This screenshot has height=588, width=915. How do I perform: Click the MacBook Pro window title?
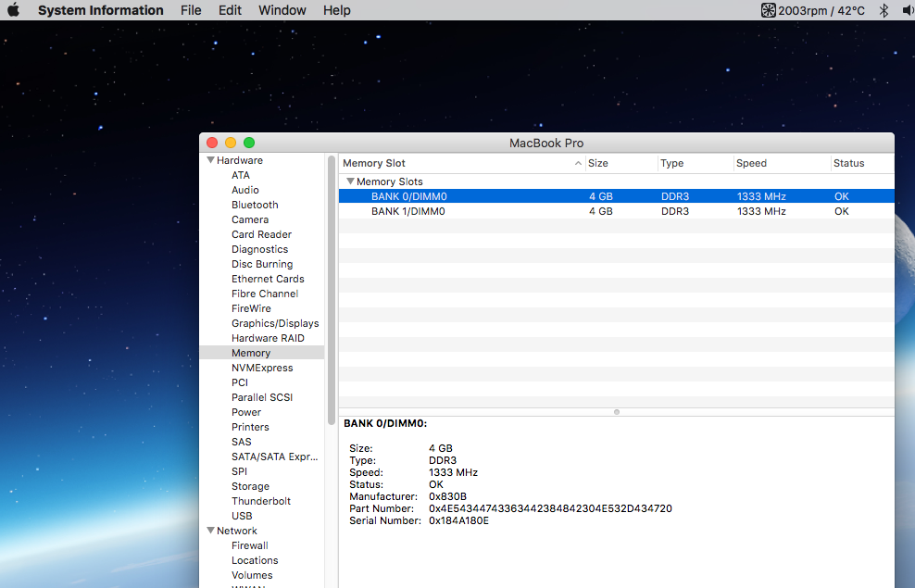[546, 143]
